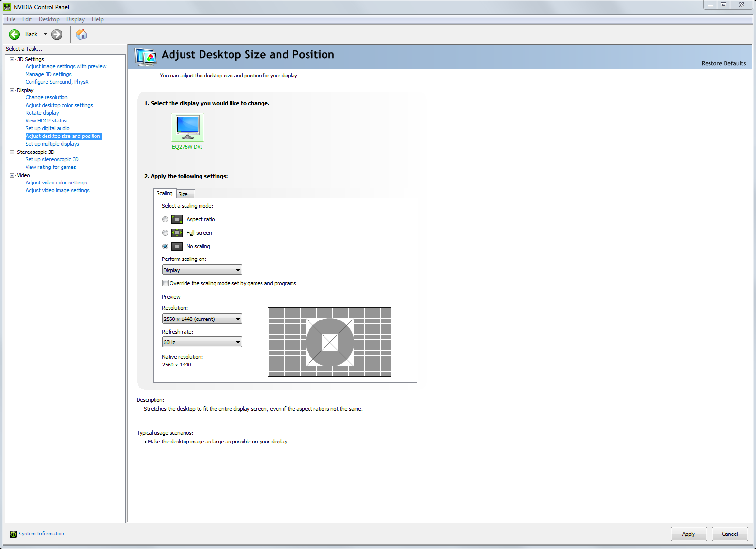Screen dimensions: 756x549
Task: Open Rotate display task
Action: [x=42, y=113]
